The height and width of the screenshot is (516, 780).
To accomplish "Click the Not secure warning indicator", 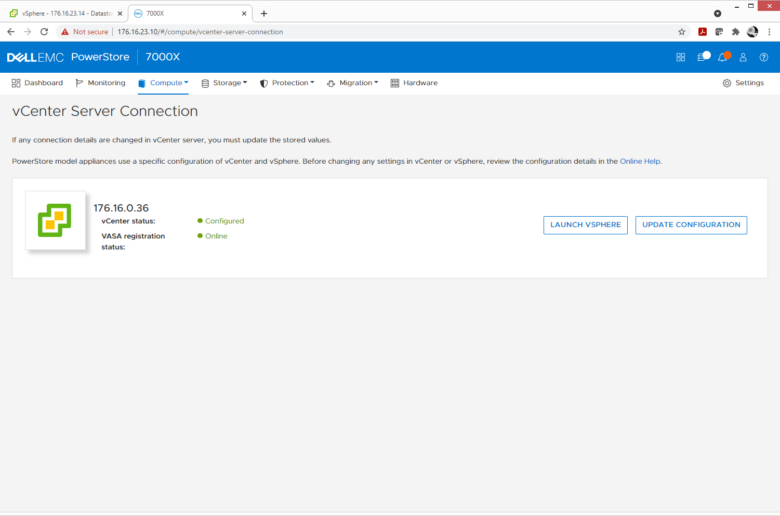I will coord(85,32).
